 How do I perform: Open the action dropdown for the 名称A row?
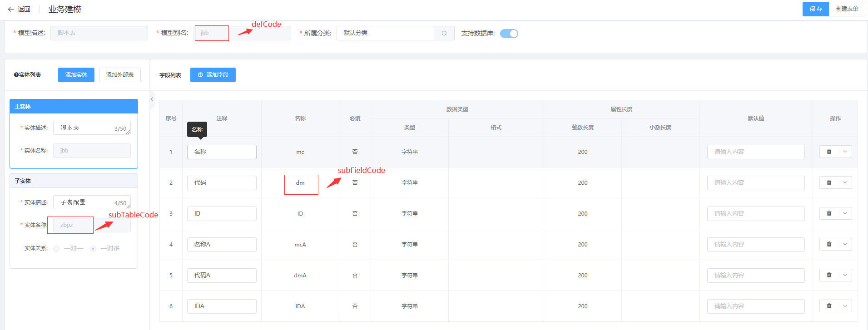pyautogui.click(x=845, y=244)
